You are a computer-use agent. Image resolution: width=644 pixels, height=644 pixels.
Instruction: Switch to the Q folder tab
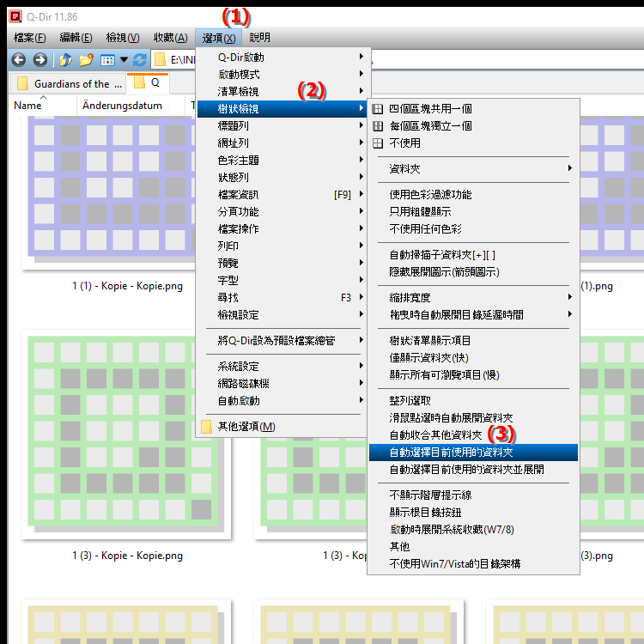(149, 83)
